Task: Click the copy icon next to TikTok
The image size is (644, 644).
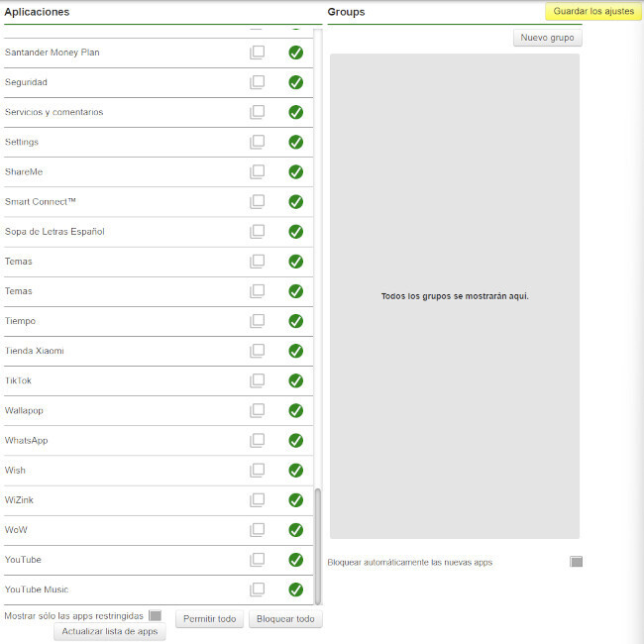Action: [x=257, y=380]
